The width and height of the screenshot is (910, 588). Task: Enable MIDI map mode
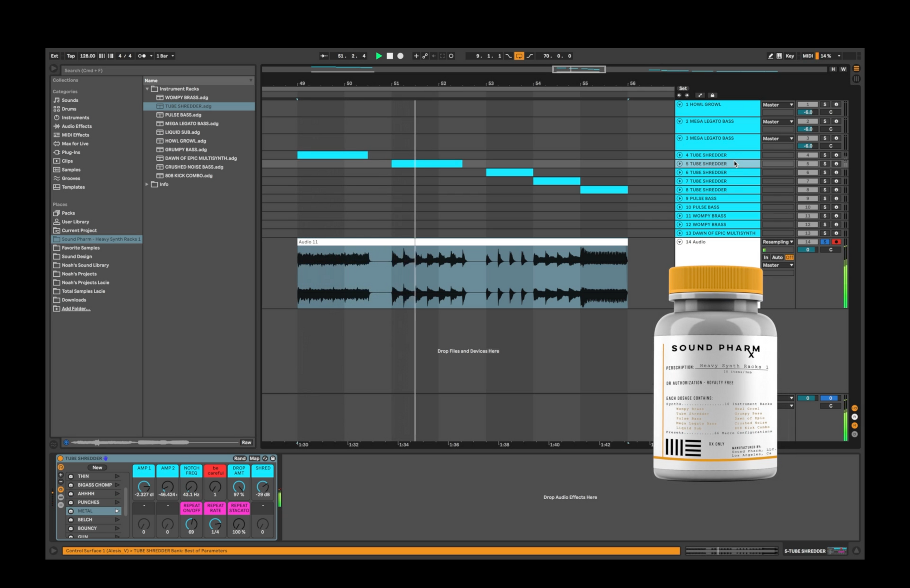click(807, 56)
